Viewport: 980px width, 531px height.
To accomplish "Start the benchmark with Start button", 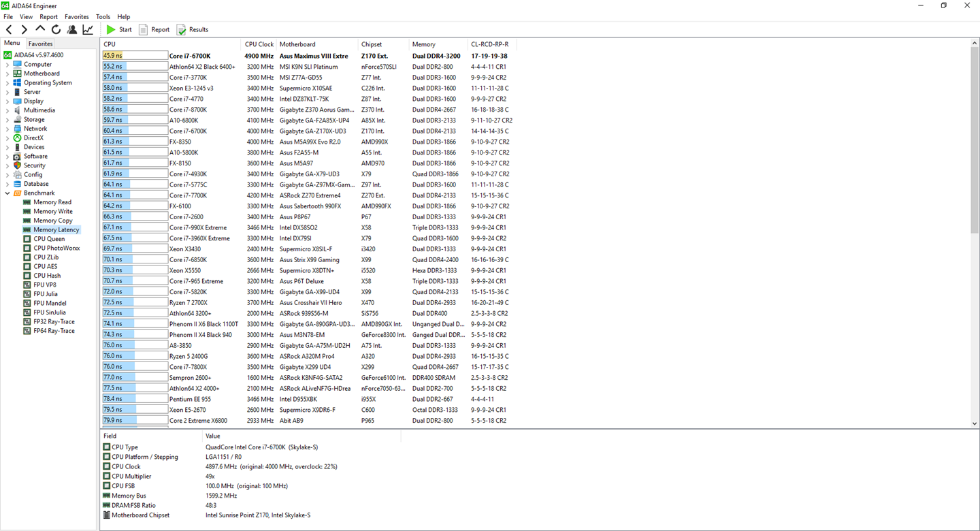I will point(119,29).
